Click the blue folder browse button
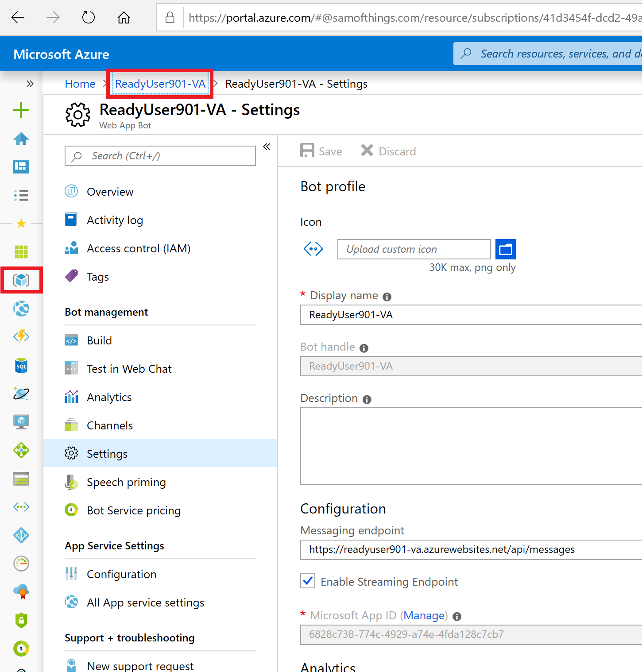 506,249
